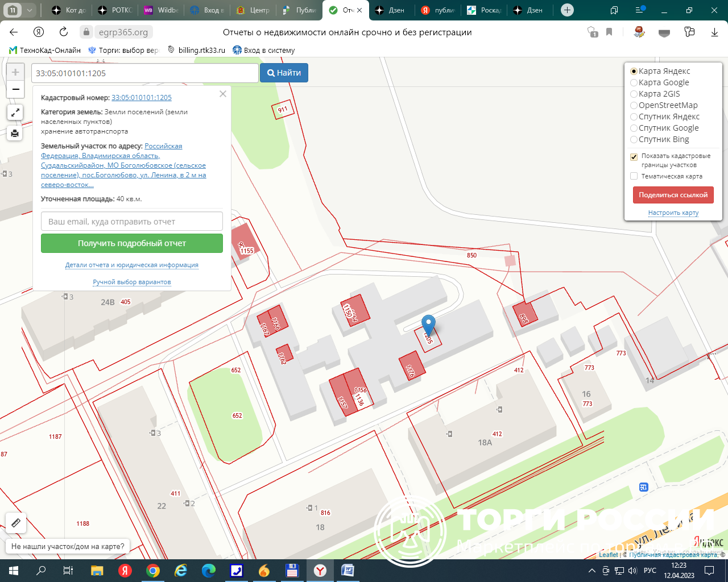Select Спутник Яндекс layer
Image resolution: width=728 pixels, height=582 pixels.
(665, 117)
